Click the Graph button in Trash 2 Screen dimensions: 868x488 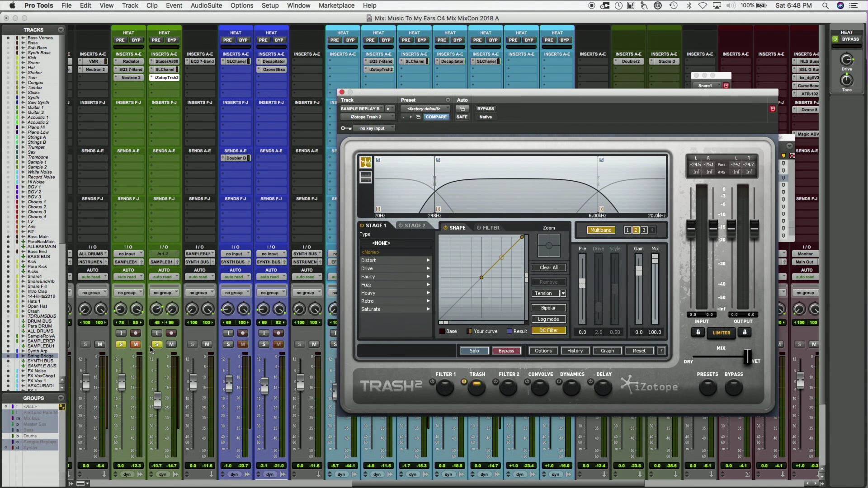(x=607, y=351)
